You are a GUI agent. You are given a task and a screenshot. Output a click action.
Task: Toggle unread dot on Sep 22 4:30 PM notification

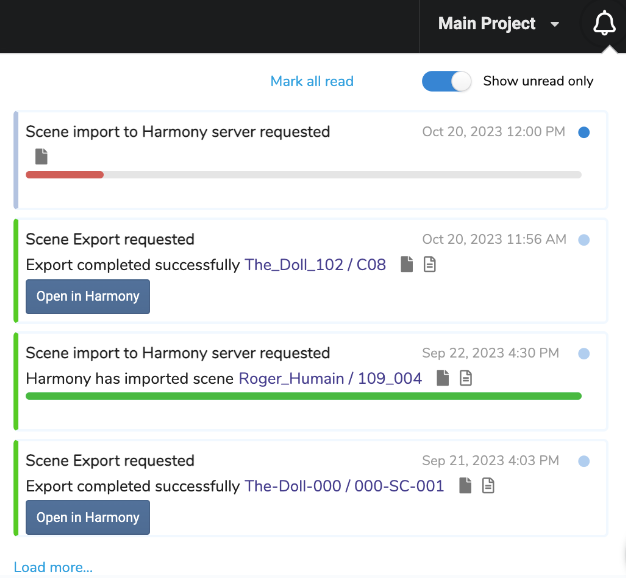pyautogui.click(x=584, y=353)
